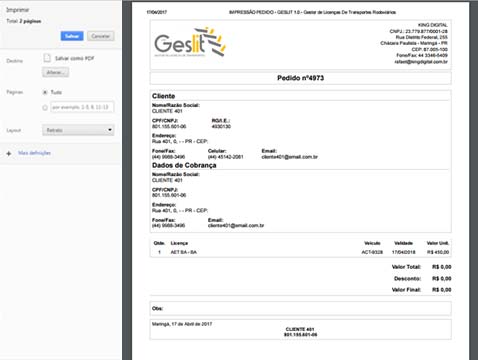Click the Alterar destination button
Viewport: 478px width, 360px height.
(55, 72)
